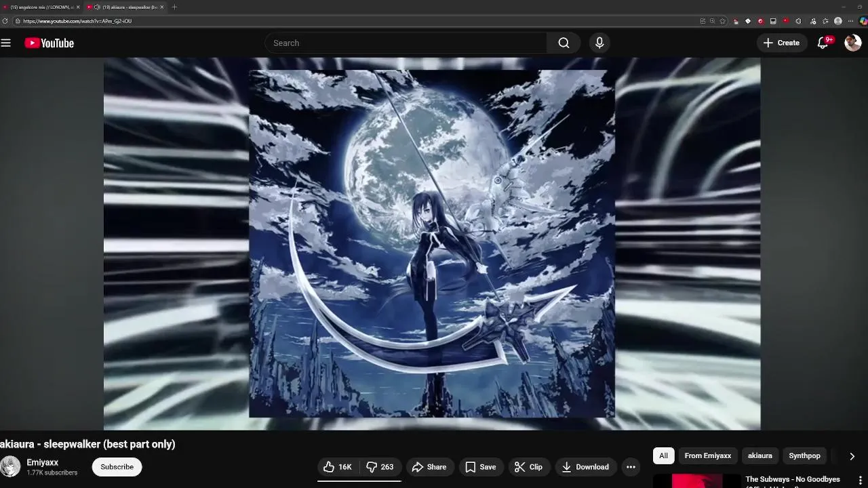View site information lock icon
The image size is (868, 488).
pyautogui.click(x=18, y=21)
